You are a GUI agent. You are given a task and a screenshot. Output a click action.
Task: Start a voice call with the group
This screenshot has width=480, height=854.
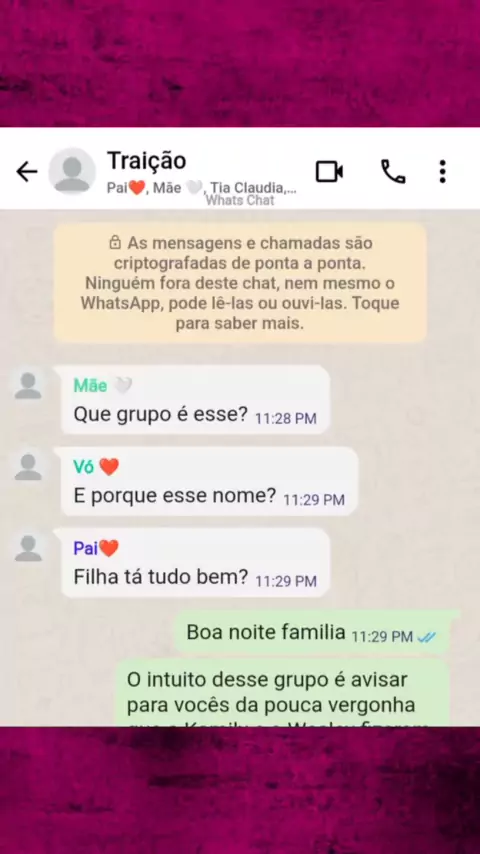point(393,172)
